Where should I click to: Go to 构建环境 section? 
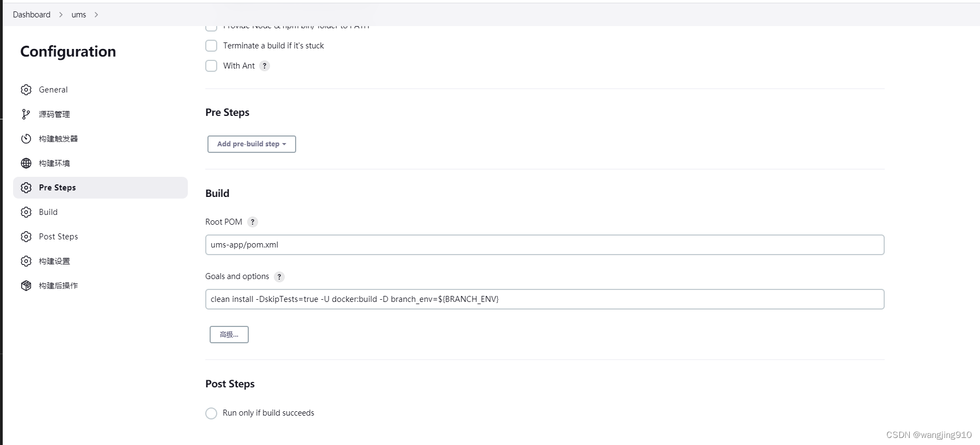[100, 163]
